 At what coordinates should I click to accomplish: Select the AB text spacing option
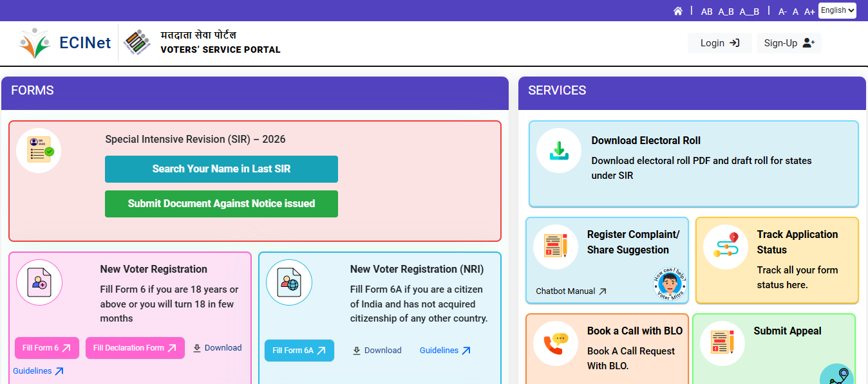tap(706, 11)
